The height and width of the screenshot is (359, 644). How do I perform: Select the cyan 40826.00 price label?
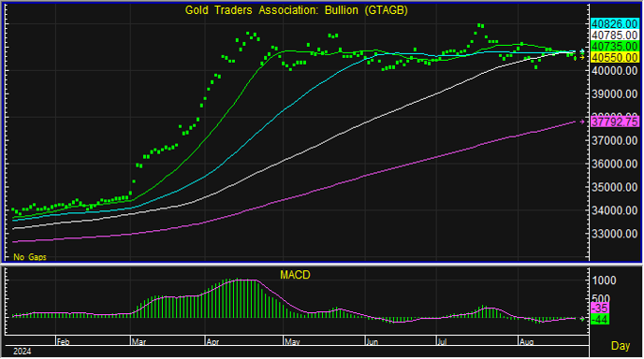(x=614, y=24)
